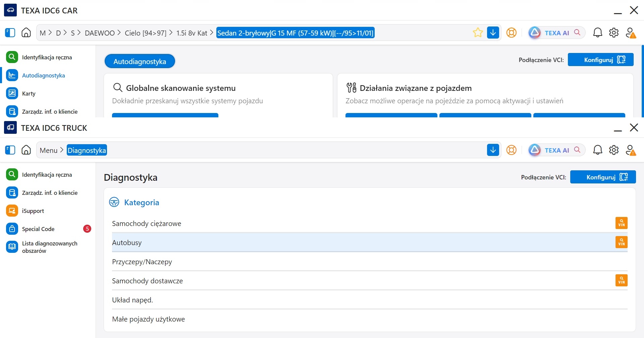This screenshot has height=338, width=644.
Task: Select Małe pojazdy użytkowe category
Action: [370, 319]
